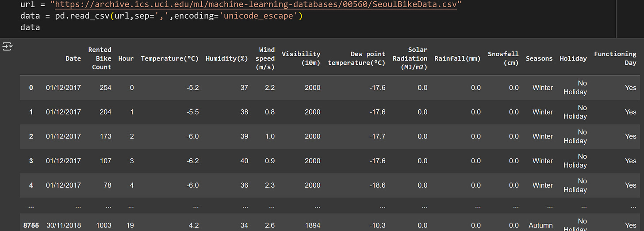This screenshot has height=231, width=644.
Task: Click row index 3 in the table
Action: tap(31, 161)
